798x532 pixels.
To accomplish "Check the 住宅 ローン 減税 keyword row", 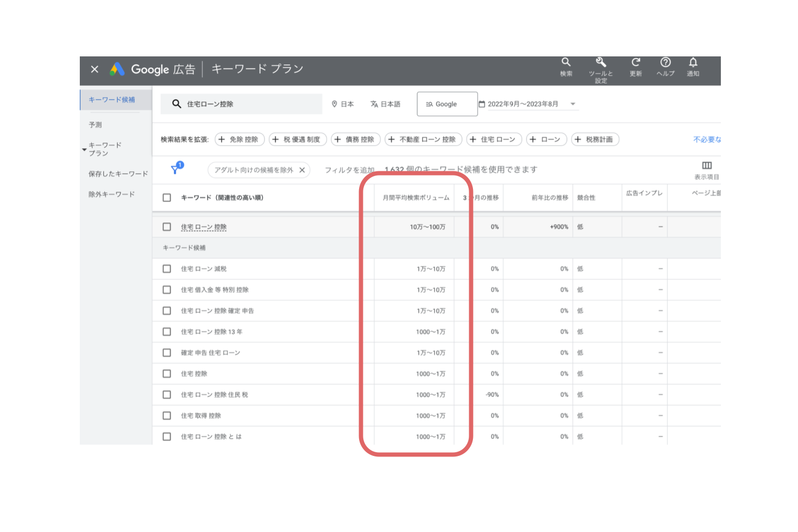I will tap(167, 269).
